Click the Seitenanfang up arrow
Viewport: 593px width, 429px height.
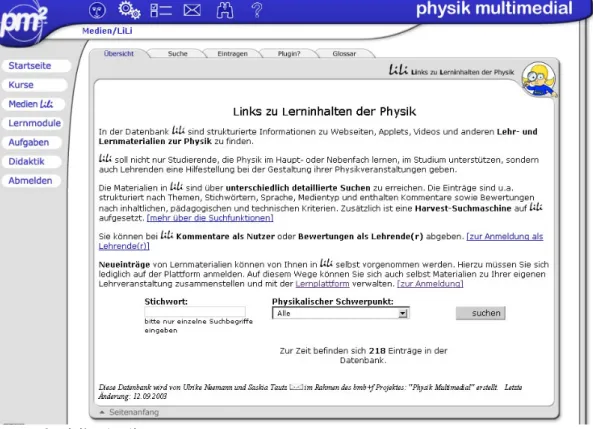click(102, 412)
